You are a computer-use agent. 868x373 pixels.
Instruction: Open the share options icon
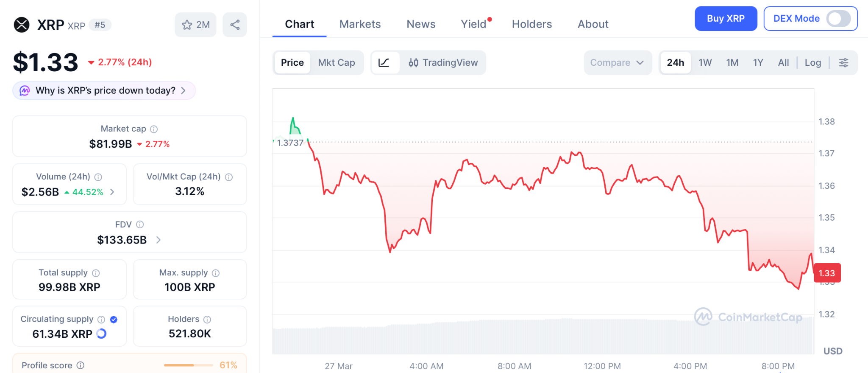click(235, 25)
